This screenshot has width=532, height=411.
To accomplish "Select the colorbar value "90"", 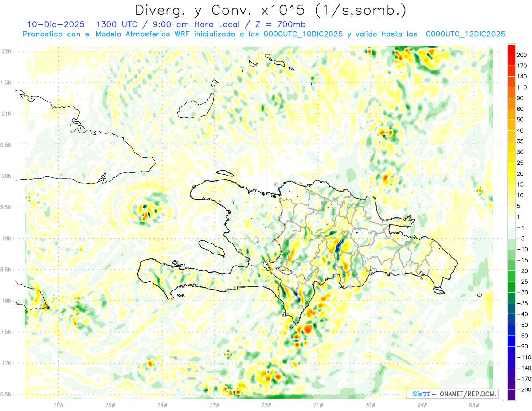I will [521, 98].
